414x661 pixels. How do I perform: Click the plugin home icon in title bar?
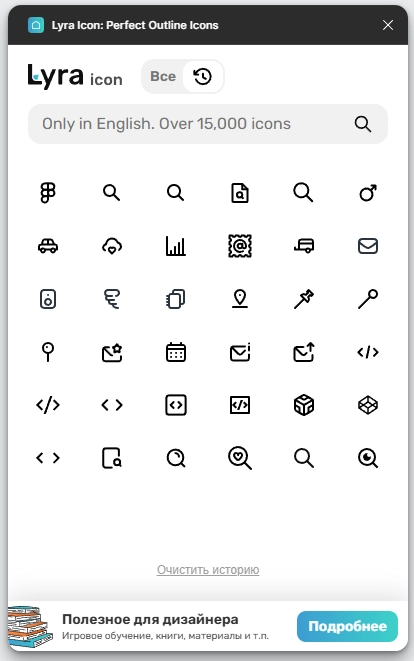coord(36,25)
